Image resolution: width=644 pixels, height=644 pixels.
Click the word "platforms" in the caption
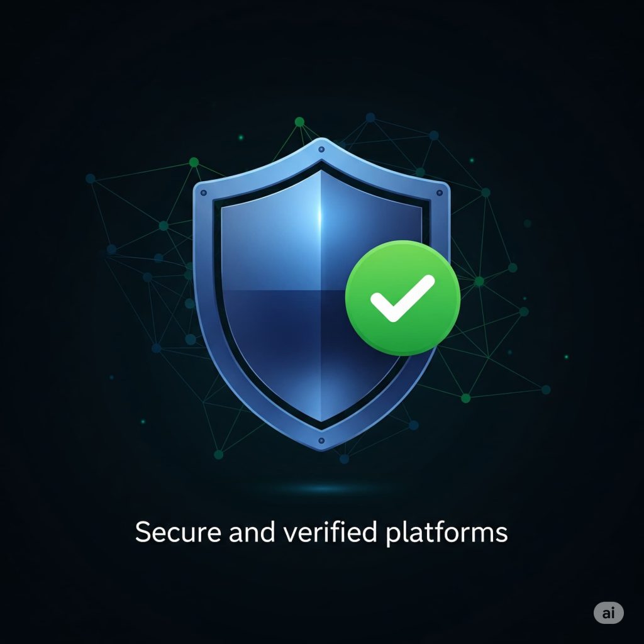[x=447, y=533]
